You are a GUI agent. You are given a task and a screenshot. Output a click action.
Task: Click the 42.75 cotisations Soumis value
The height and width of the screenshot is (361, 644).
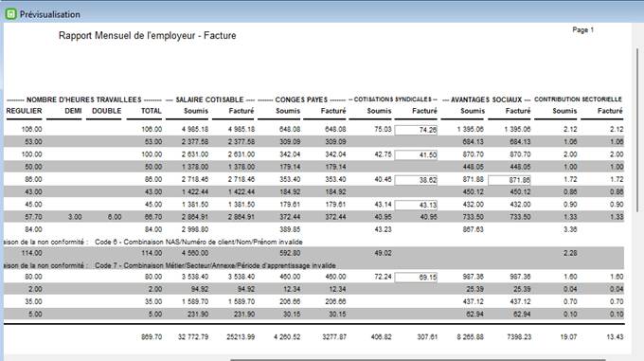(x=383, y=154)
